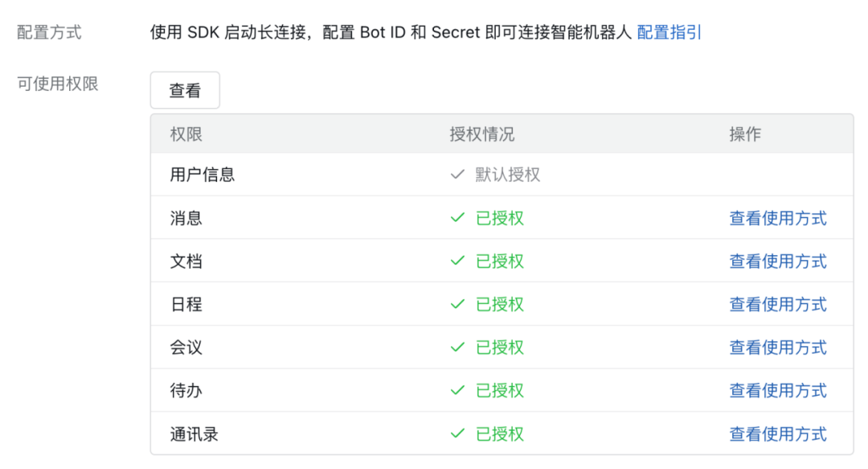Click 查看使用方式 for 通讯录 permission

coord(777,434)
